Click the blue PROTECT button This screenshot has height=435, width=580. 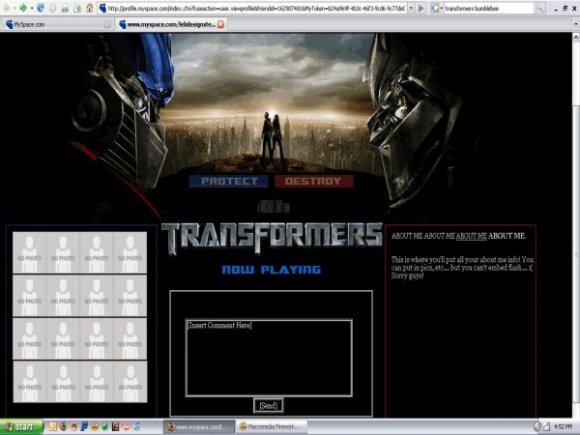click(229, 181)
